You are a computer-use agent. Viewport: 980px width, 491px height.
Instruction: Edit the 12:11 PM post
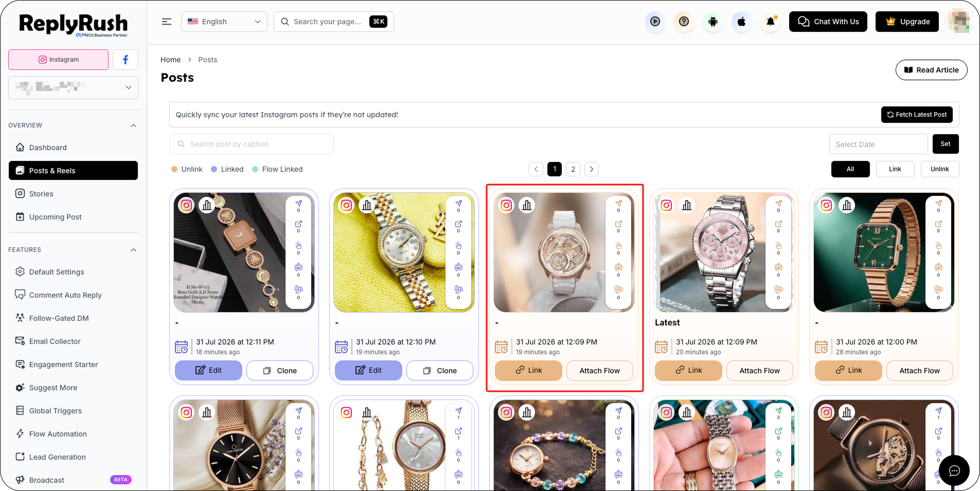point(208,370)
